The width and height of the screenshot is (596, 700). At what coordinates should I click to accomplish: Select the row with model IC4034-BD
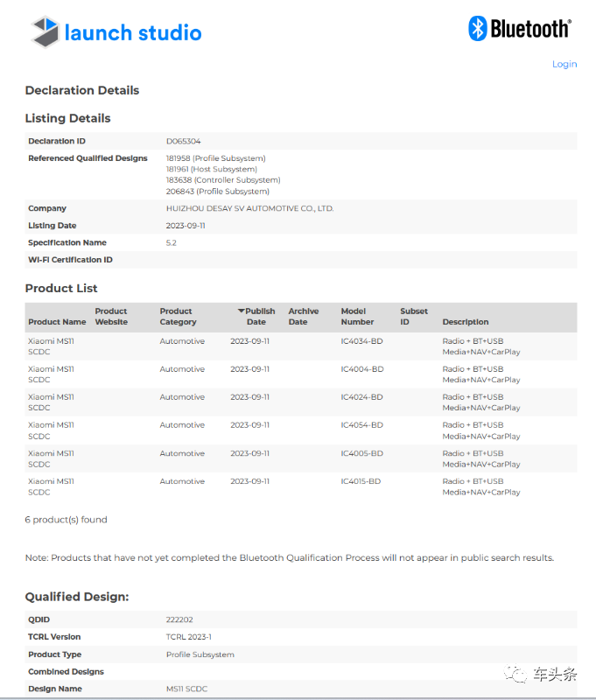(361, 341)
